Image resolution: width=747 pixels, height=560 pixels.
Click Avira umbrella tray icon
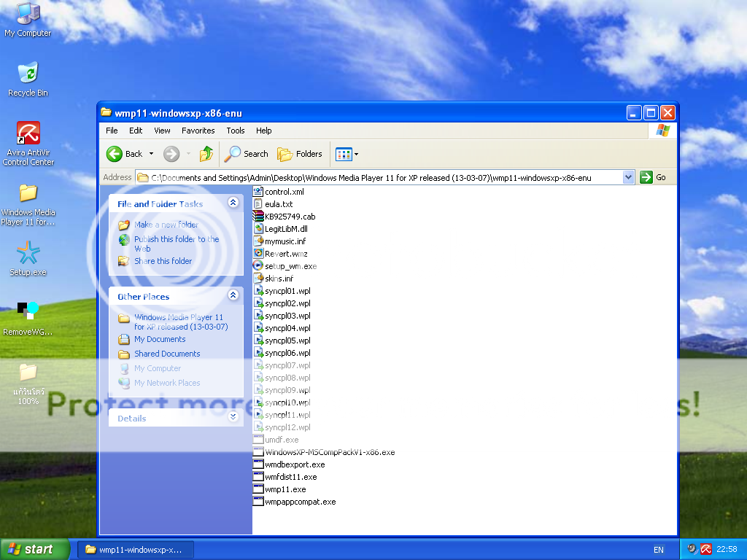[706, 550]
